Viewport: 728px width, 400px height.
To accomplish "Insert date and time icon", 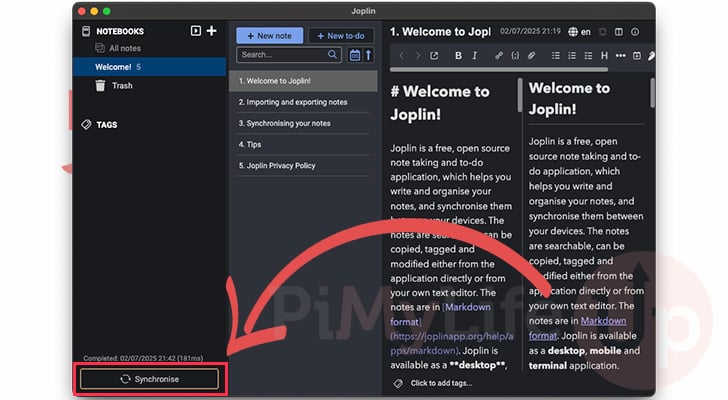I will click(x=637, y=56).
